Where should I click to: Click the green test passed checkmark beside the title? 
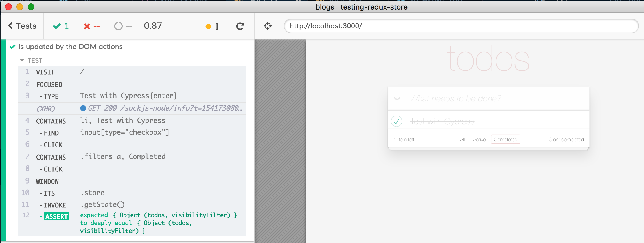click(x=12, y=47)
